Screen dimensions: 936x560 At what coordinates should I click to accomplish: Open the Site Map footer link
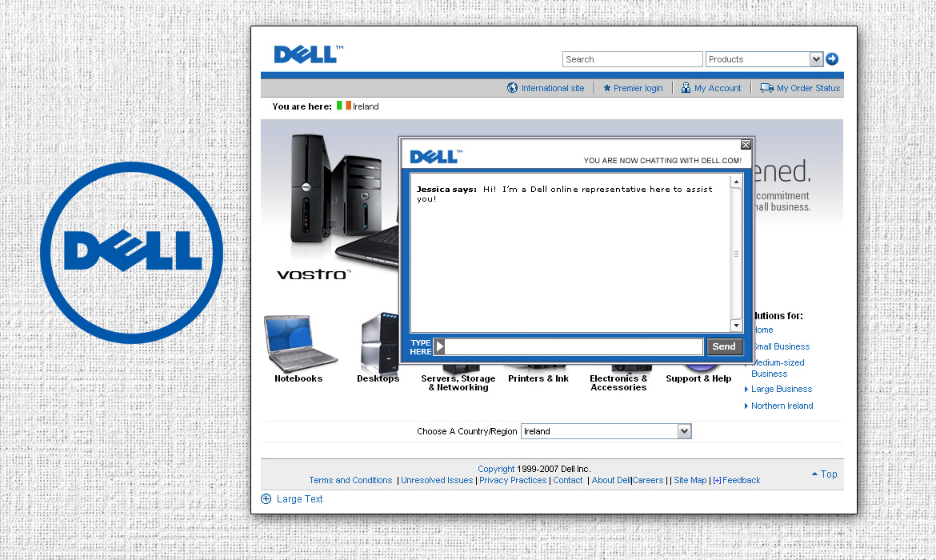(690, 480)
